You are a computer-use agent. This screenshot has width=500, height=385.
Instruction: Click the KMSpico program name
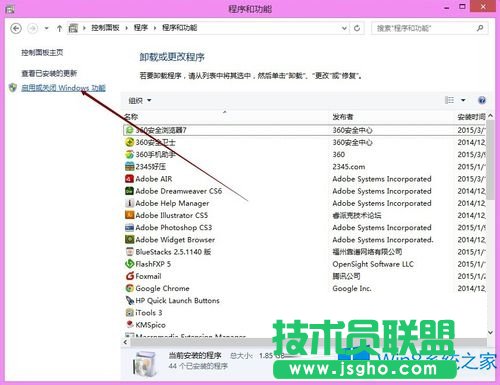pyautogui.click(x=150, y=325)
